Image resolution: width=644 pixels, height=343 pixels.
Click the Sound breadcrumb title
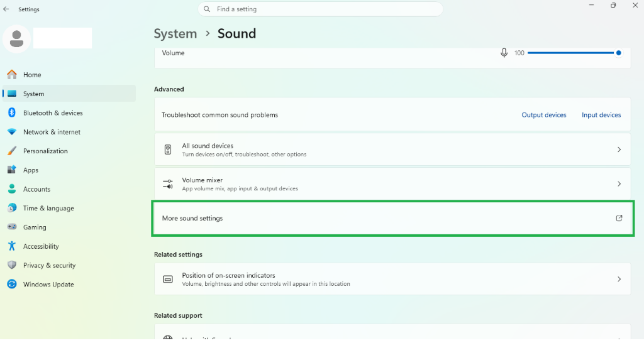[x=236, y=34]
